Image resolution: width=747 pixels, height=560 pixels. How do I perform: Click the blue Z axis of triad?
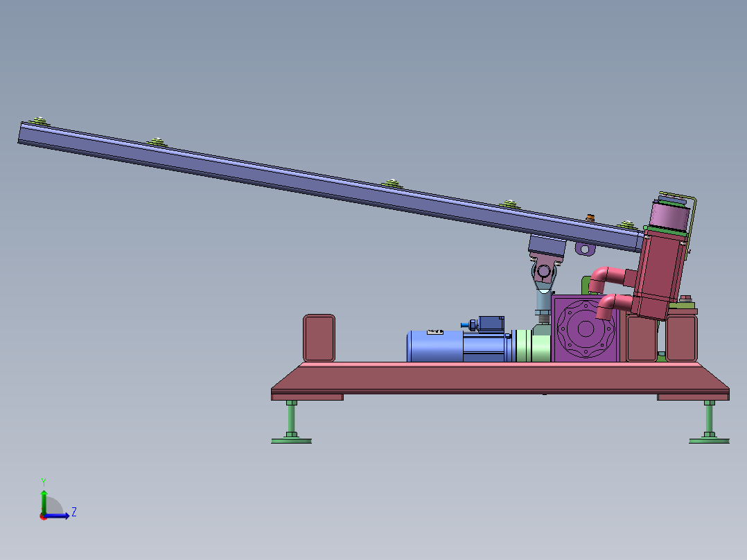[x=58, y=516]
